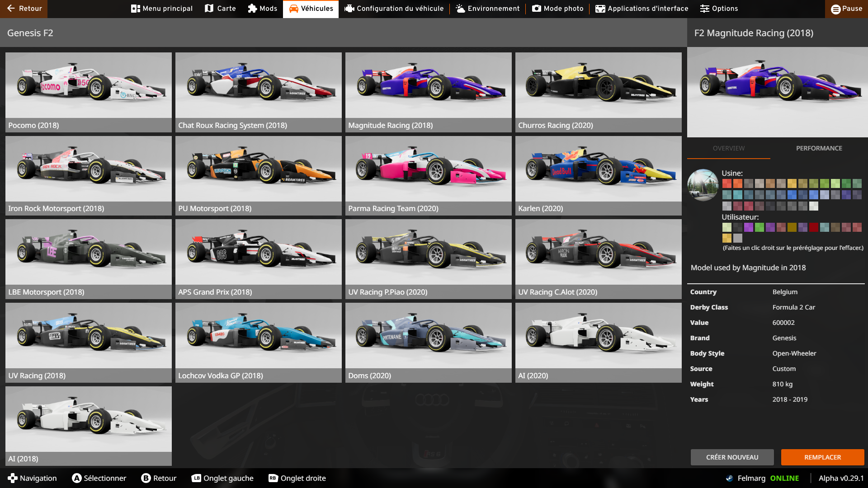
Task: Click the CRÉER NOUVEAU button
Action: 732,457
